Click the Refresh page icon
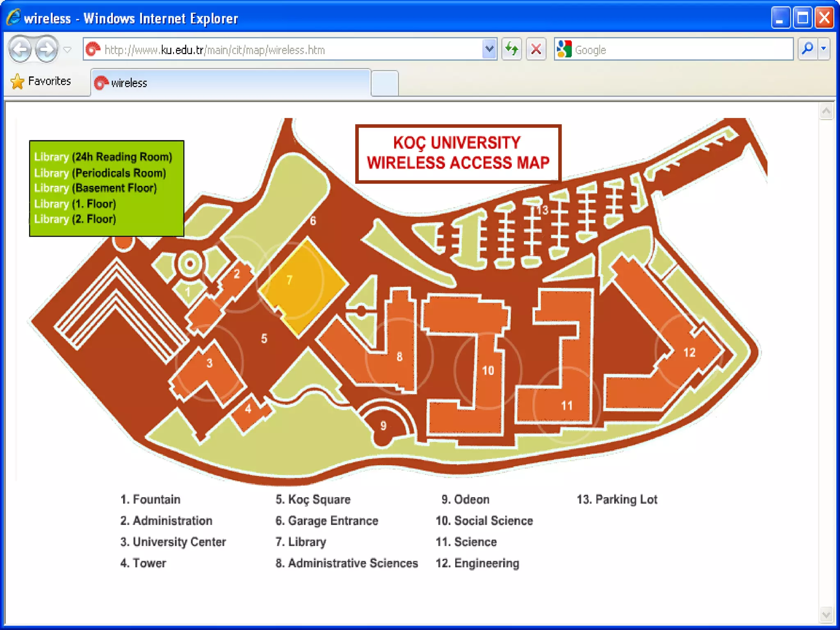 pyautogui.click(x=511, y=50)
